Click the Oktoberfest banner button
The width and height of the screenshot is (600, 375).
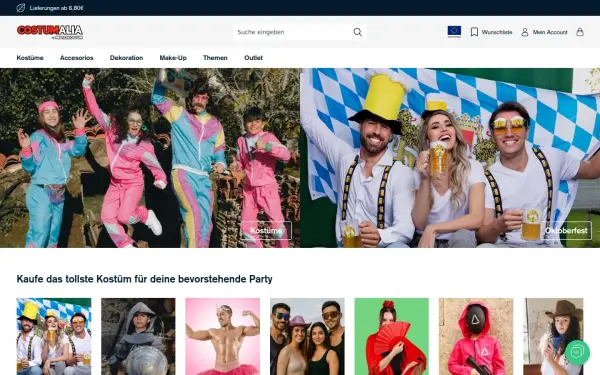tap(566, 230)
